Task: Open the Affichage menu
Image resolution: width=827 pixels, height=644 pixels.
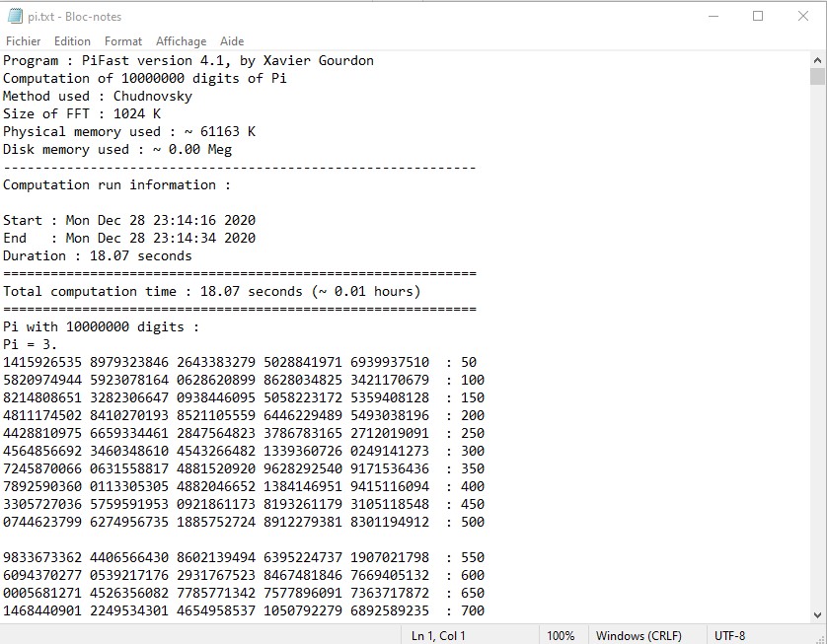Action: [181, 41]
